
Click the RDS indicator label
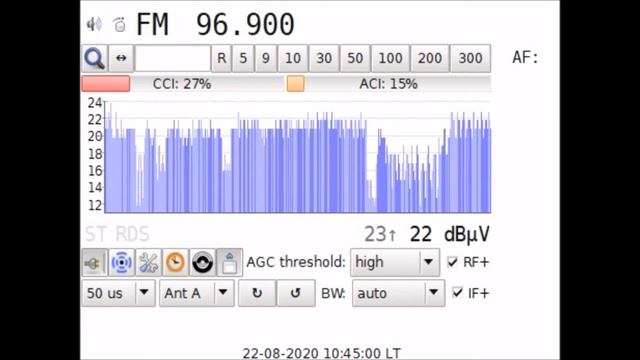132,234
